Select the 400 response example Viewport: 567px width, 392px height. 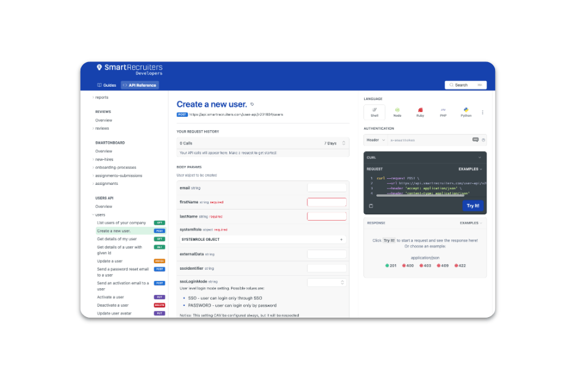[x=408, y=265]
